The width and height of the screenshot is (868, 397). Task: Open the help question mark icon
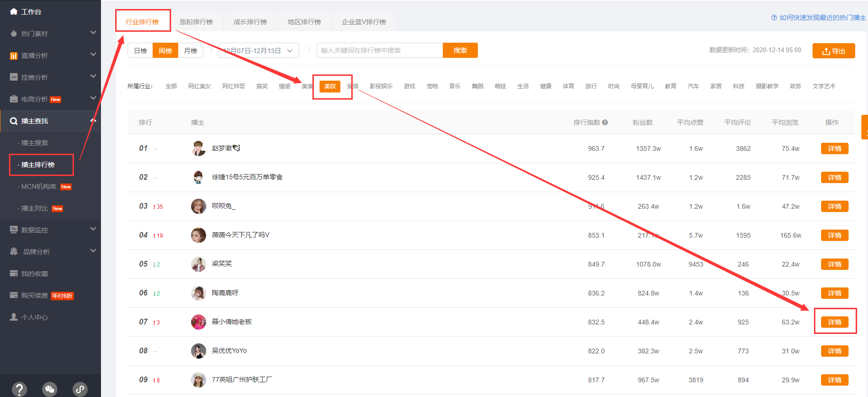tap(19, 389)
